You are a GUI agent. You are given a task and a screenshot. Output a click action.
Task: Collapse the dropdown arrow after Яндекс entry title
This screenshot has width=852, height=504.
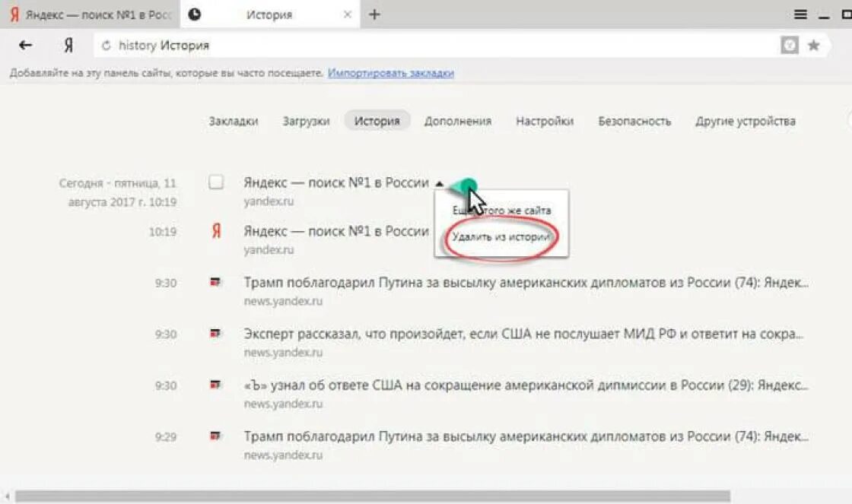tap(439, 184)
